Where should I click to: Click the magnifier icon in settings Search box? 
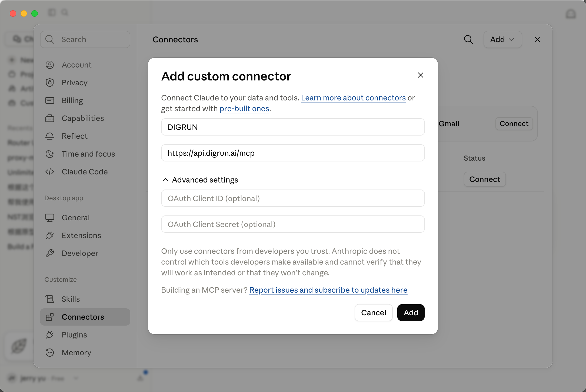pos(50,39)
